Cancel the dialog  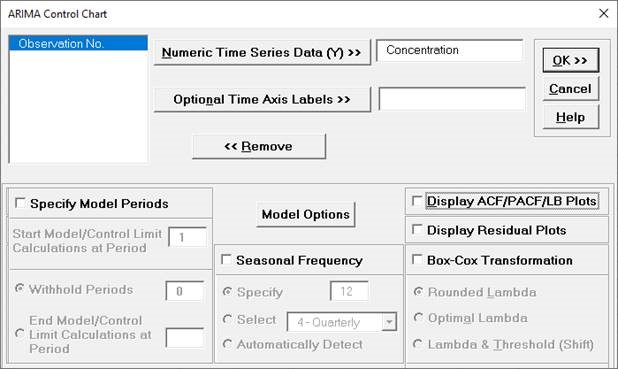click(x=570, y=89)
